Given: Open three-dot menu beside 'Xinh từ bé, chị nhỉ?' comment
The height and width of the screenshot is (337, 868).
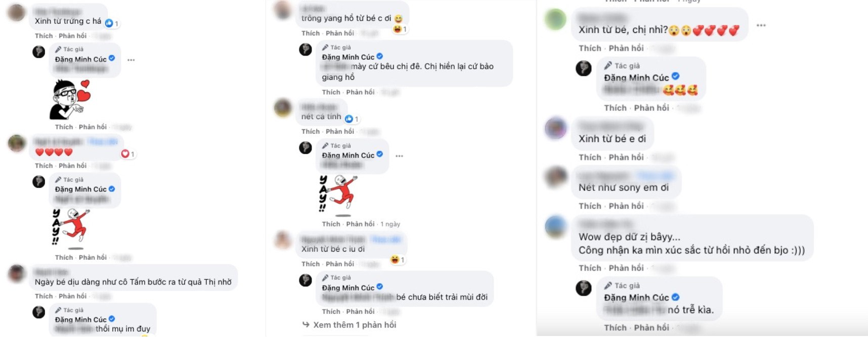Looking at the screenshot, I should pos(761,25).
